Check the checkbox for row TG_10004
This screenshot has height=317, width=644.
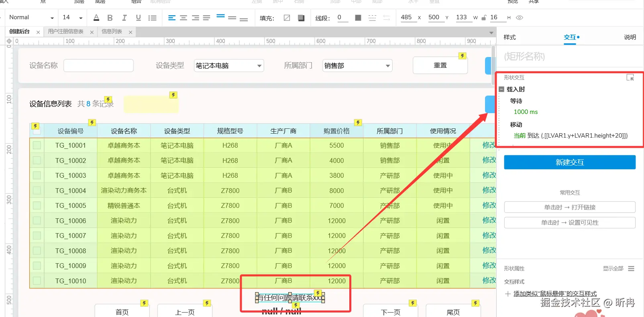click(x=37, y=190)
